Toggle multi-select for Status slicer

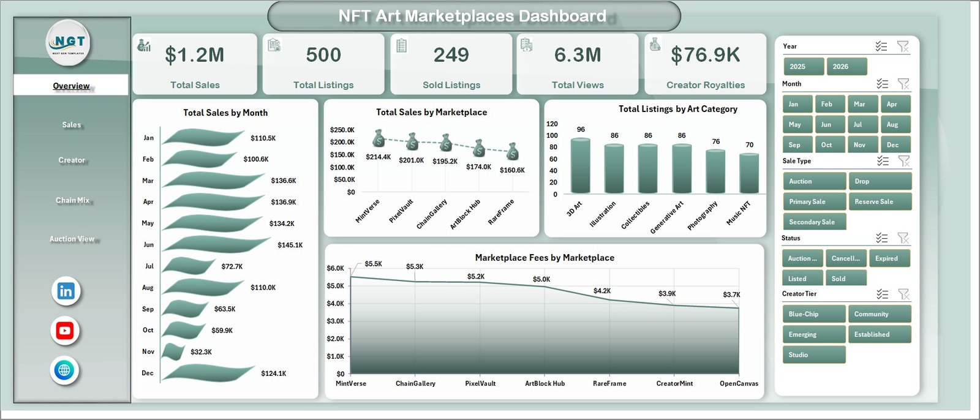[x=882, y=238]
